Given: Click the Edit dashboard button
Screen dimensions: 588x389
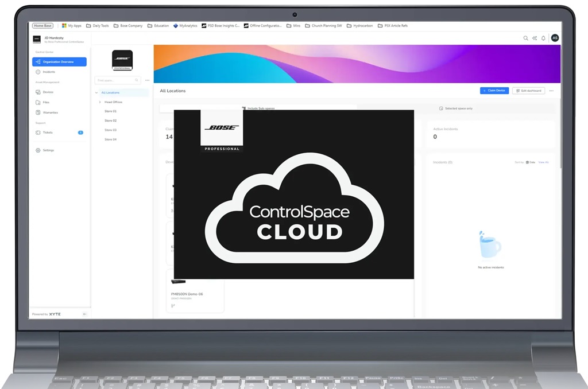Looking at the screenshot, I should [x=528, y=91].
